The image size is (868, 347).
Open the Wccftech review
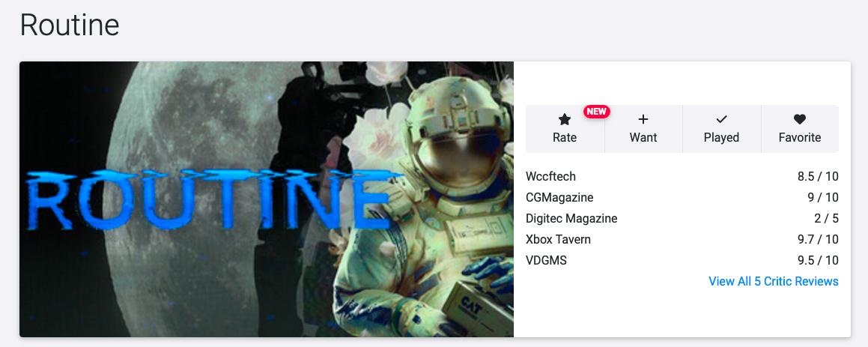coord(550,177)
